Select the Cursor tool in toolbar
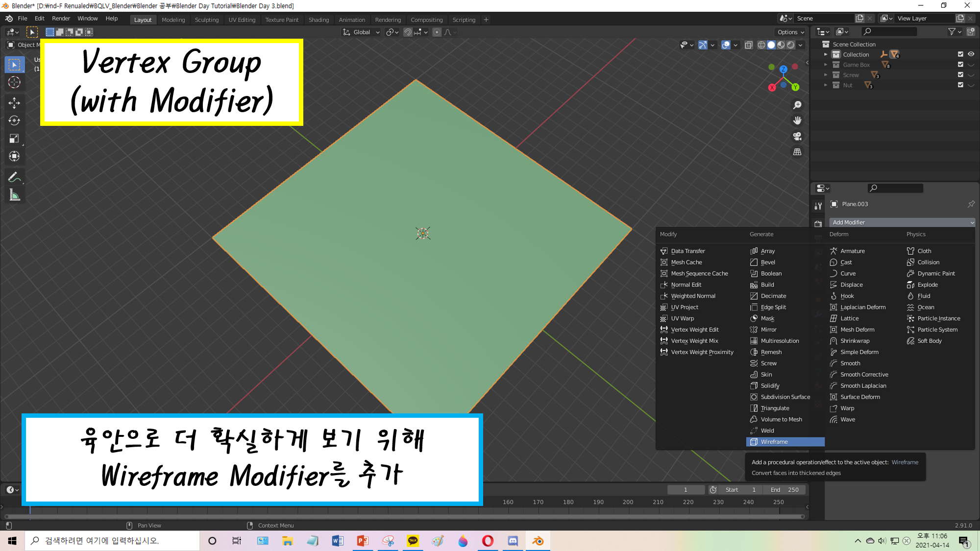 pos(14,82)
